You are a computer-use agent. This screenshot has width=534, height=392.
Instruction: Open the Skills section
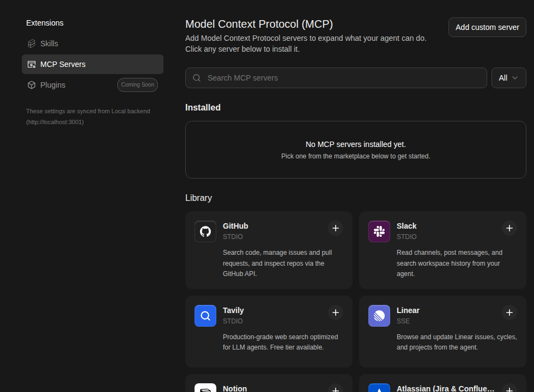92,44
